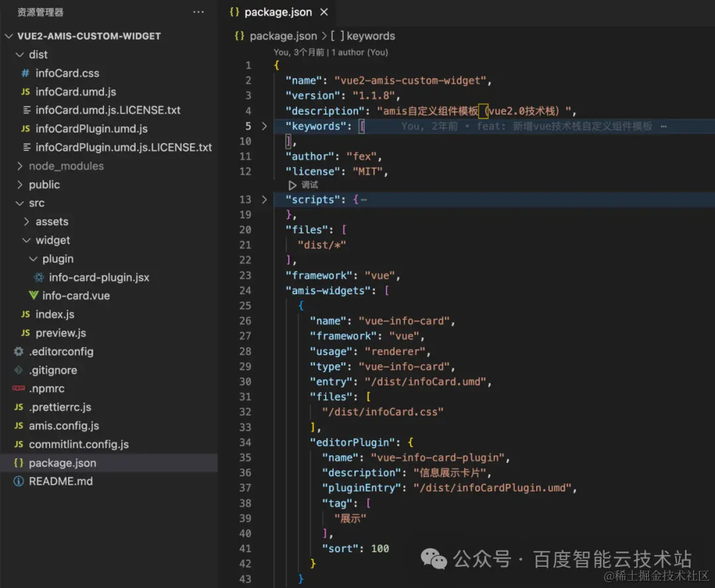This screenshot has height=588, width=715.
Task: Click the React icon of info-card-plugin.jsx
Action: click(39, 277)
